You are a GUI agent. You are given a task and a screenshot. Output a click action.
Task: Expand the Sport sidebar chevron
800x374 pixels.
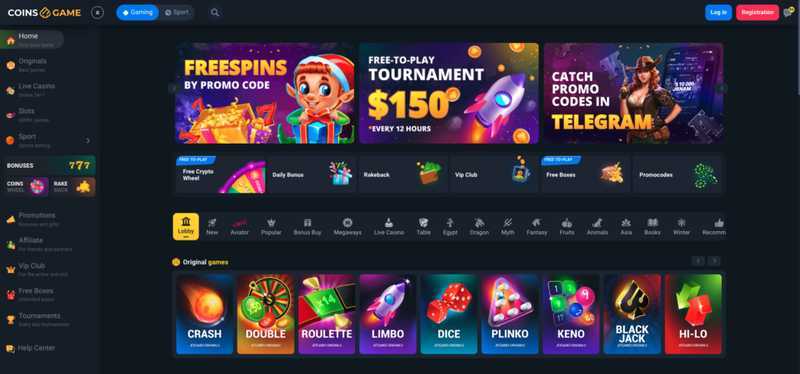pyautogui.click(x=88, y=140)
